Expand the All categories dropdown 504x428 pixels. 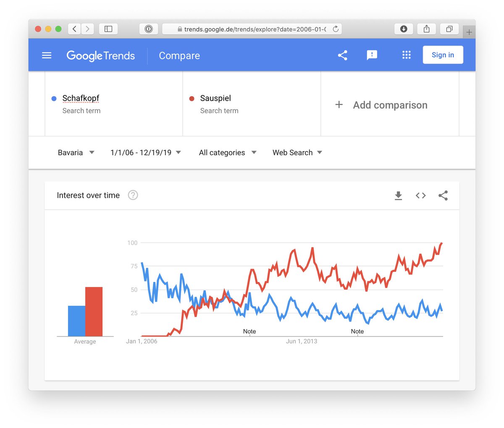point(228,153)
